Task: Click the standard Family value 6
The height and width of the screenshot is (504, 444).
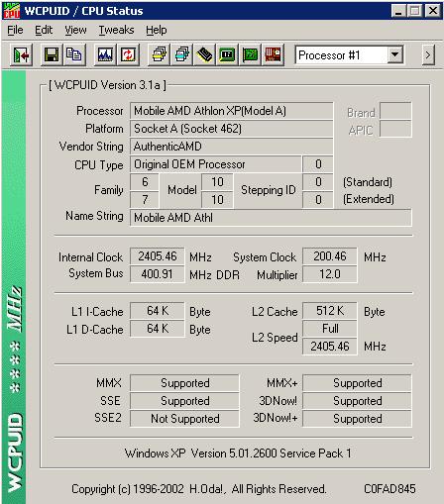Action: coord(145,182)
